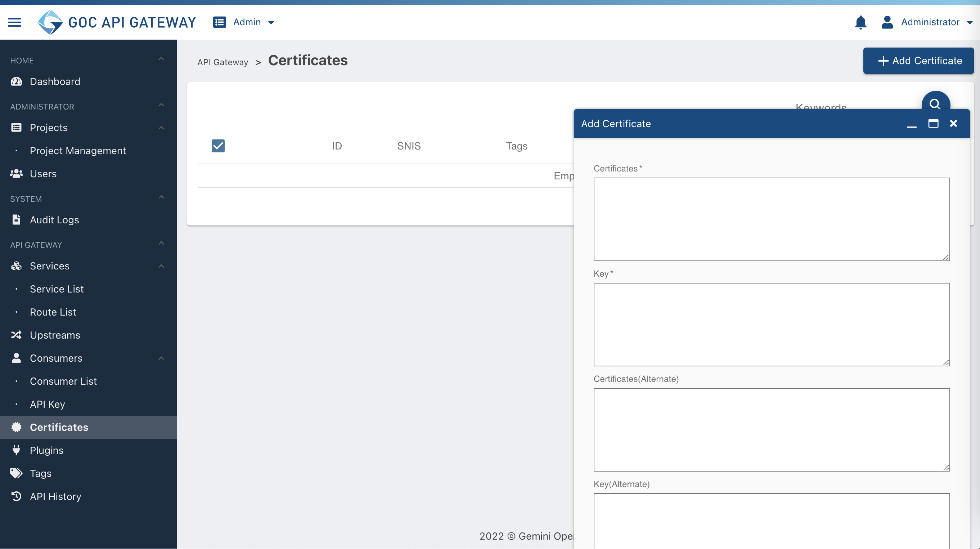Click into the Certificates(Alternate) textarea
980x549 pixels.
(772, 430)
